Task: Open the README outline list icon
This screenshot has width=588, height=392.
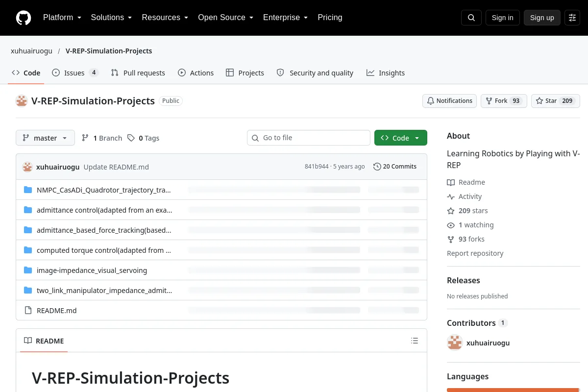Action: (415, 341)
